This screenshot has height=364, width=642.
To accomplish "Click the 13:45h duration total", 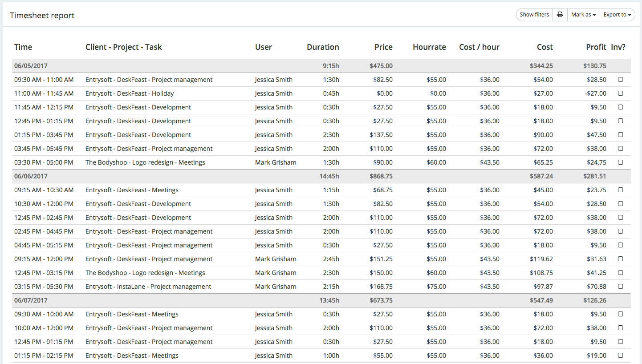I will coord(329,300).
